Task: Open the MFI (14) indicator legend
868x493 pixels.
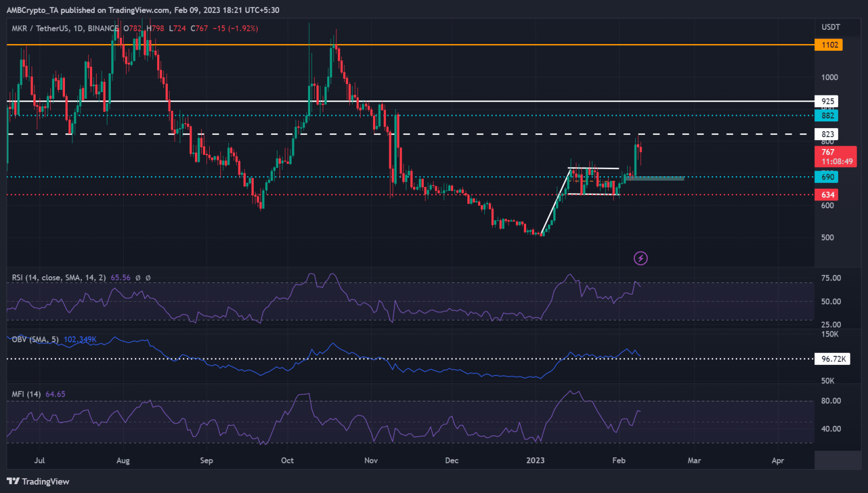Action: pyautogui.click(x=27, y=394)
